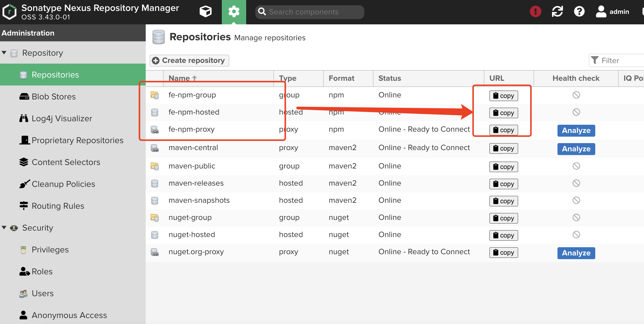This screenshot has width=644, height=324.
Task: Click the Cleanup Policies broom icon
Action: (x=25, y=184)
